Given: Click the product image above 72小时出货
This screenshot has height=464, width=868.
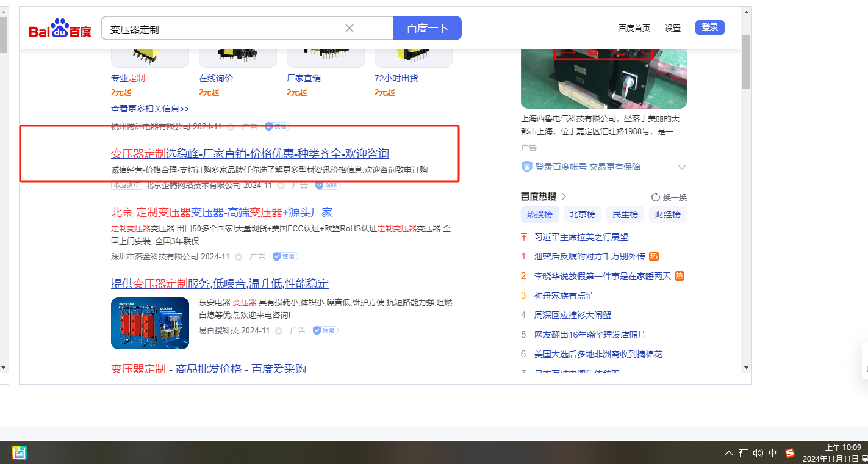Looking at the screenshot, I should point(414,58).
